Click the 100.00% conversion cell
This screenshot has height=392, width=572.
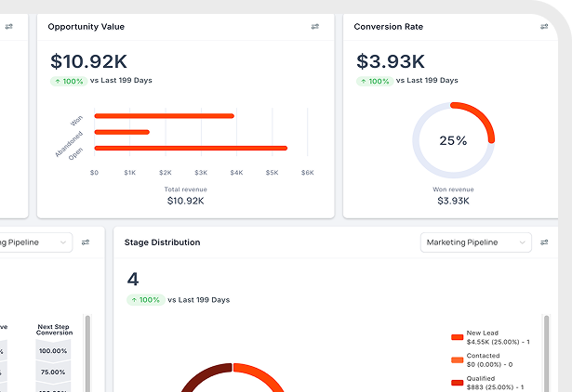coord(53,351)
